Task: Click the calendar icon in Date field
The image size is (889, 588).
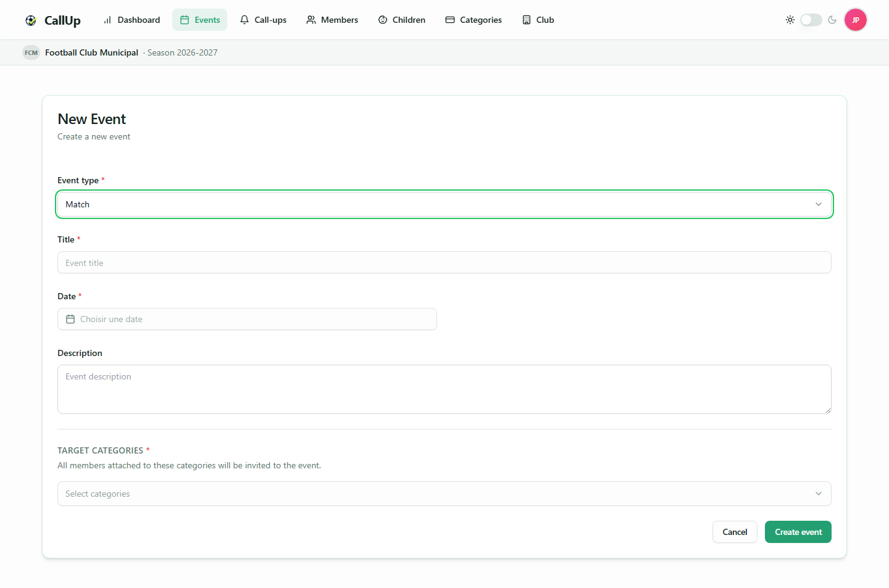Action: click(70, 319)
